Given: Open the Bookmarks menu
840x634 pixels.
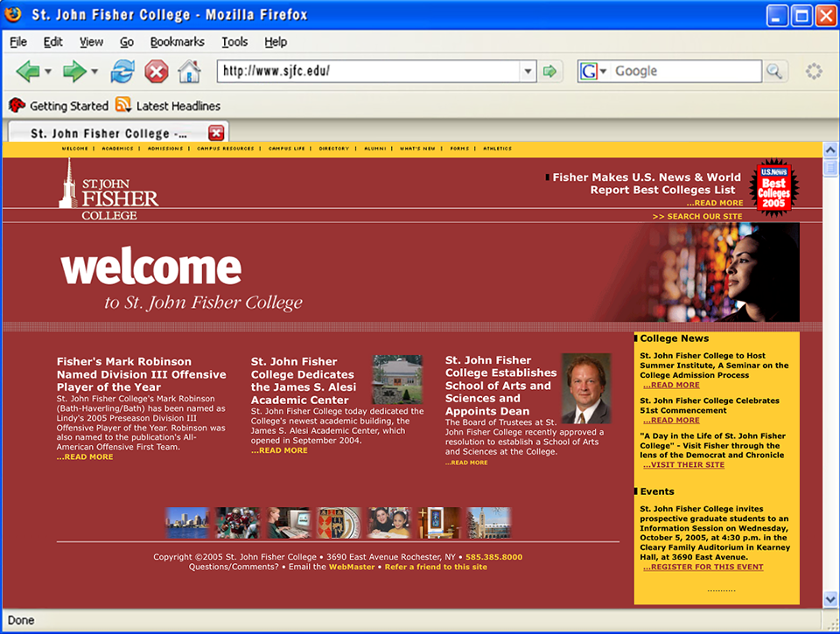Looking at the screenshot, I should [x=177, y=42].
